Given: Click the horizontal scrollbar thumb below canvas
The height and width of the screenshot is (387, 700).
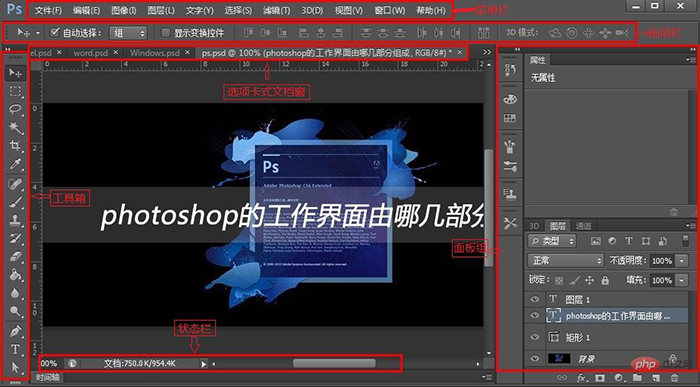Looking at the screenshot, I should 334,363.
